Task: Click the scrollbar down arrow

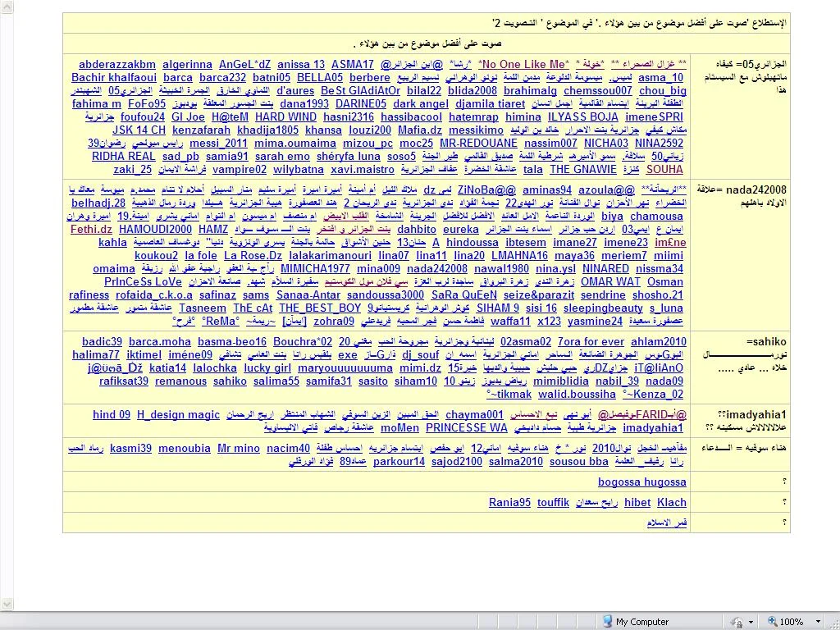Action: click(x=7, y=605)
